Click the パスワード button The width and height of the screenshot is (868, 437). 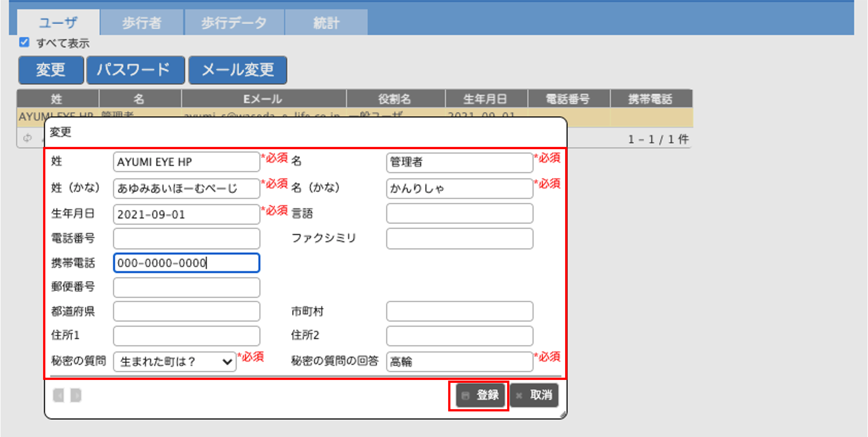[135, 70]
